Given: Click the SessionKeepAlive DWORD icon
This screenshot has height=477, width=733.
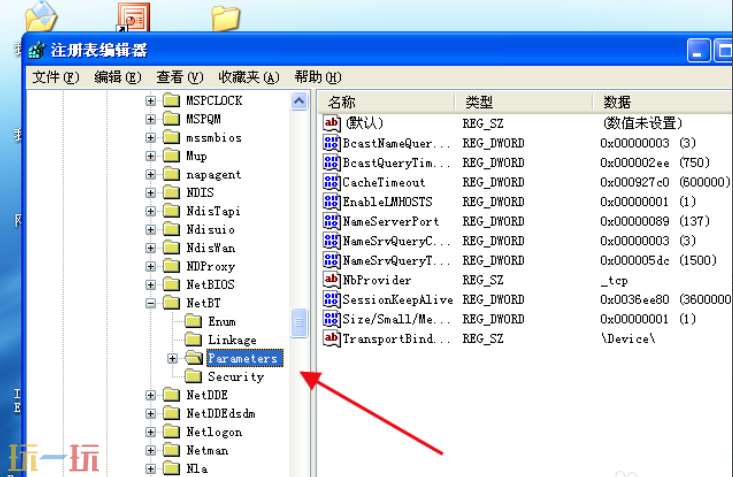Looking at the screenshot, I should 331,300.
